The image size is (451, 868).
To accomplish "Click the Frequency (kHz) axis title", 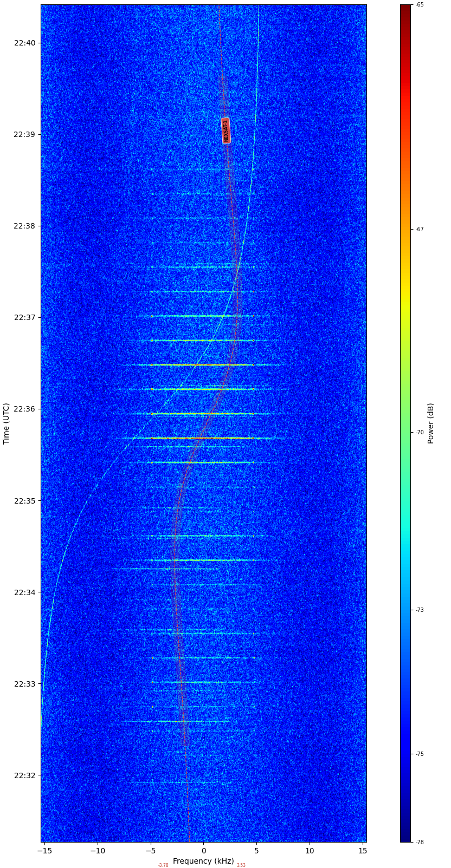I will click(203, 861).
